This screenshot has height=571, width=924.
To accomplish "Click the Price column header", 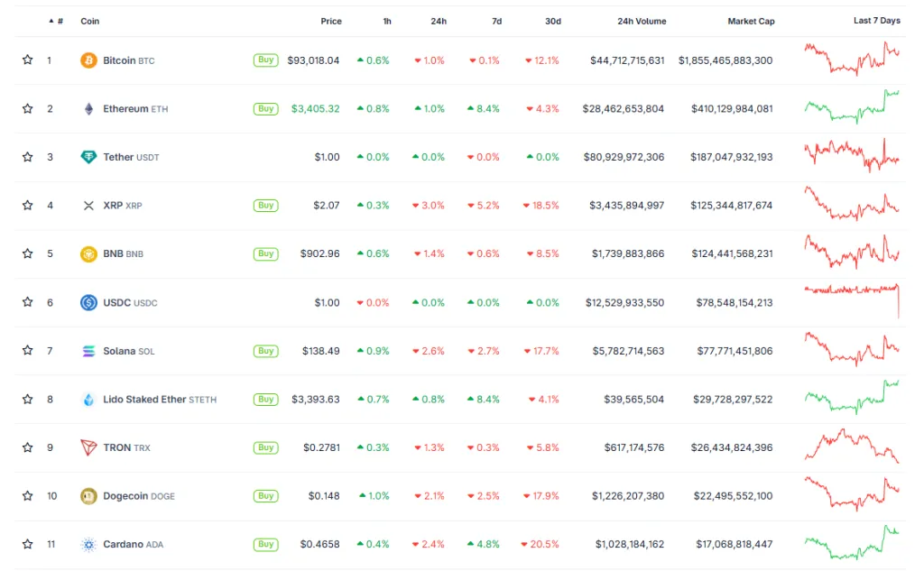I will (x=330, y=21).
